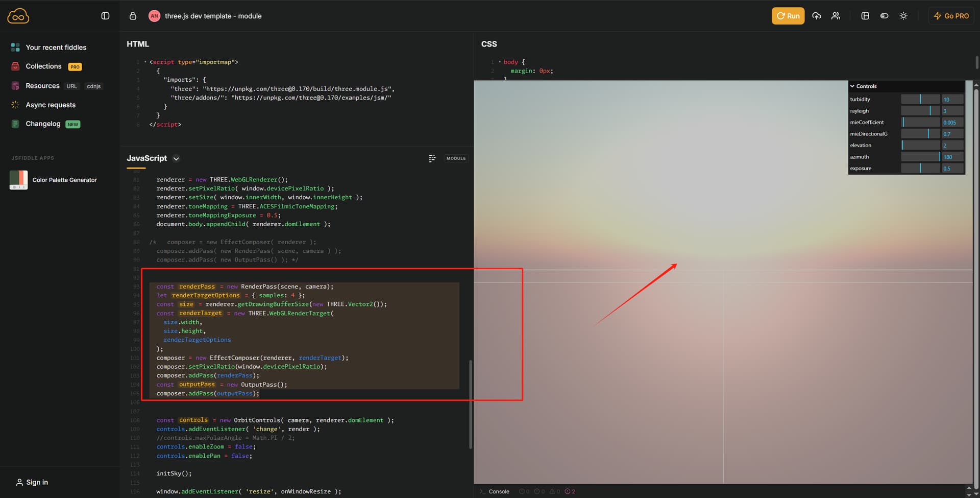This screenshot has width=980, height=498.
Task: Click the URL tag next to Resources
Action: 71,86
